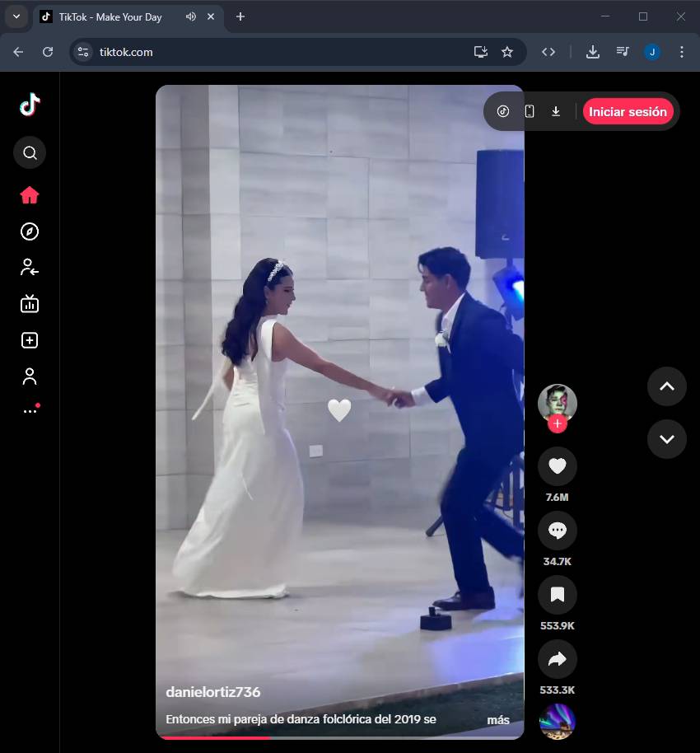
Task: Click the video progress bar
Action: tap(339, 737)
